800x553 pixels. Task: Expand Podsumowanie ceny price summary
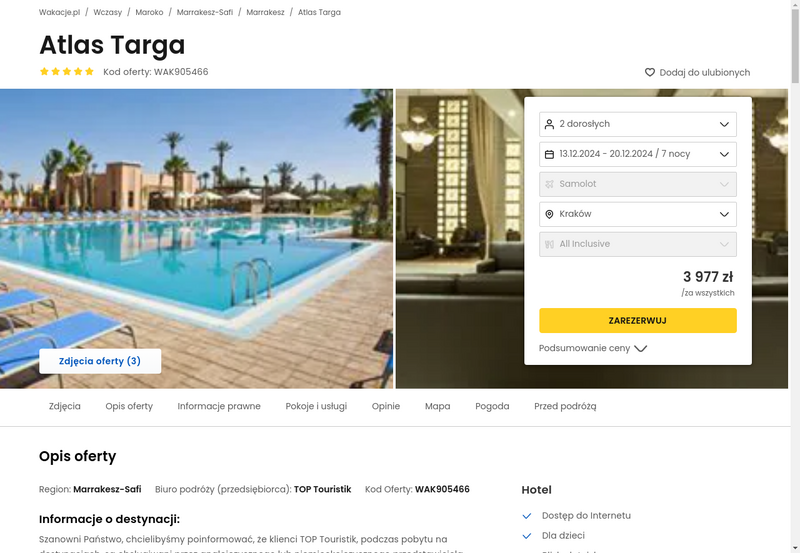coord(593,348)
